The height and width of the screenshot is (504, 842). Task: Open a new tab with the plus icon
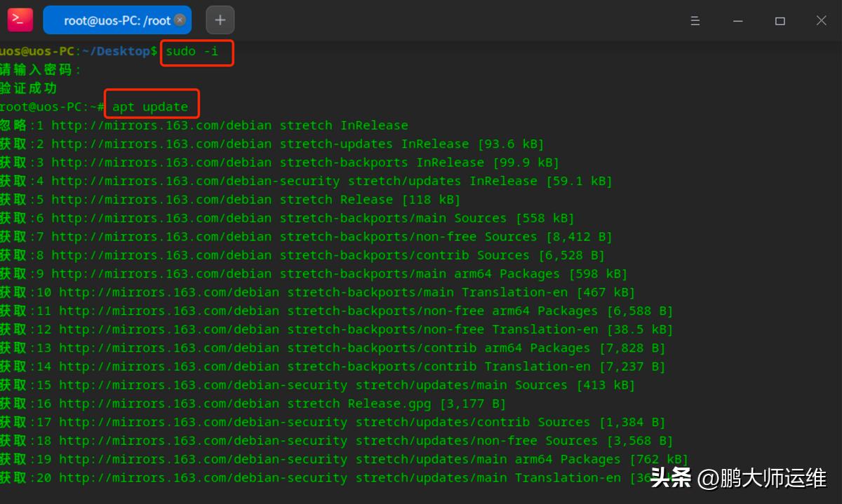[x=220, y=20]
